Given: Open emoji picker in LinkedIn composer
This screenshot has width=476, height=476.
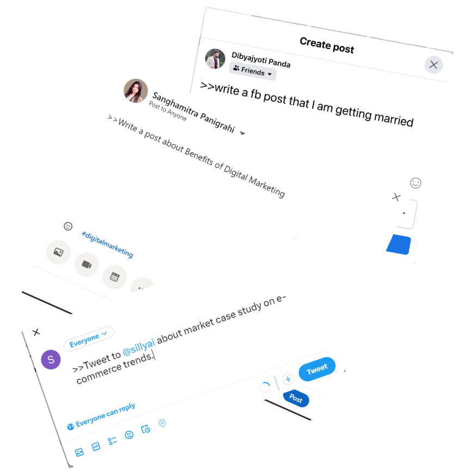Looking at the screenshot, I should (x=68, y=226).
